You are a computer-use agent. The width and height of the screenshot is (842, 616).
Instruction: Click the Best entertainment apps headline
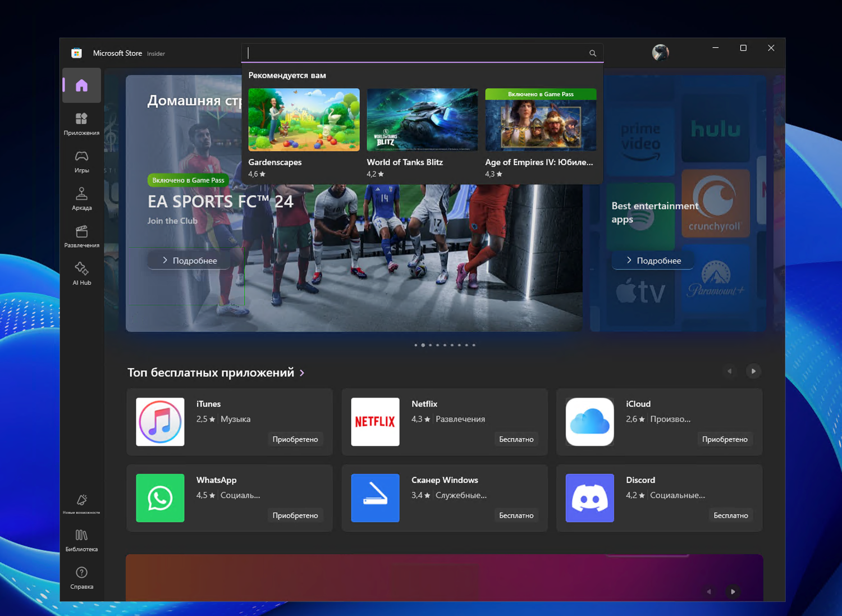point(655,212)
